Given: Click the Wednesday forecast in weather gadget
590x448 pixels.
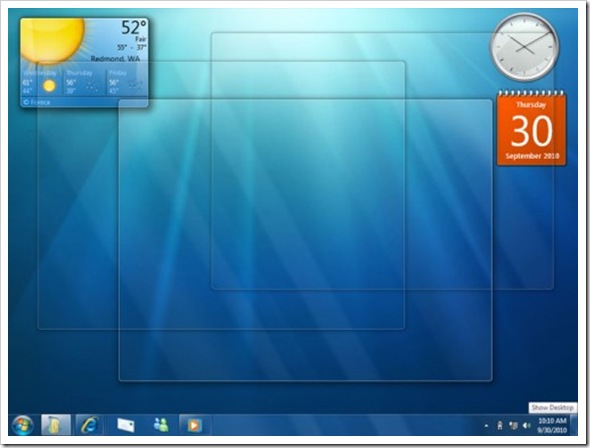Looking at the screenshot, I should click(x=41, y=82).
